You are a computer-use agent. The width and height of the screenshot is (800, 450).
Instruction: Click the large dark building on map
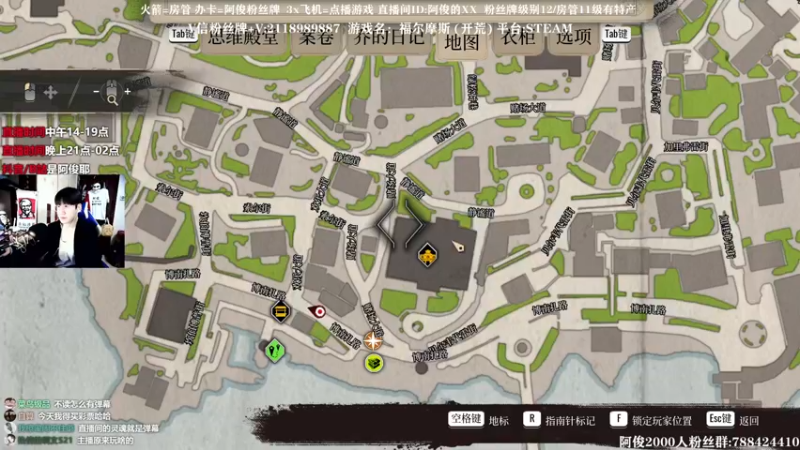(433, 255)
